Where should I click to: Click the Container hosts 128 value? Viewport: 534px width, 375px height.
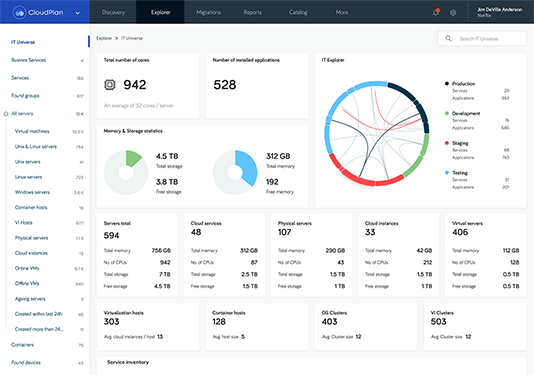[x=219, y=322]
